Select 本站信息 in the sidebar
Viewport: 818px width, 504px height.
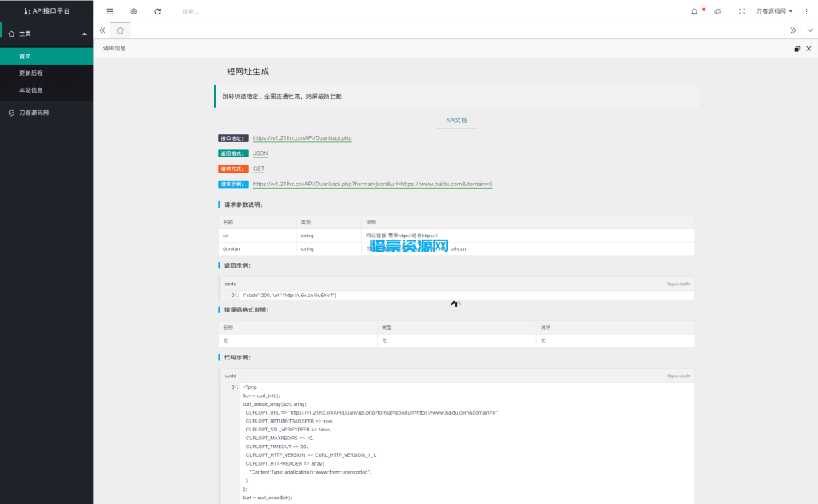pyautogui.click(x=31, y=90)
